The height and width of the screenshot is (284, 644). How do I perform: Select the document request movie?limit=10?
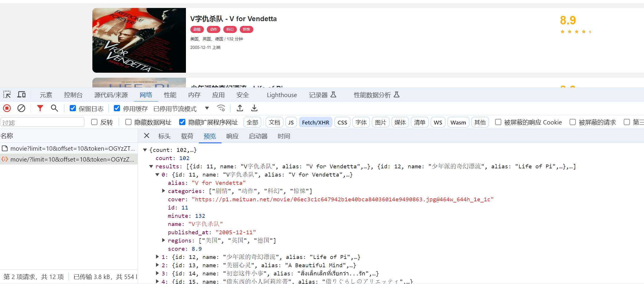tap(69, 148)
